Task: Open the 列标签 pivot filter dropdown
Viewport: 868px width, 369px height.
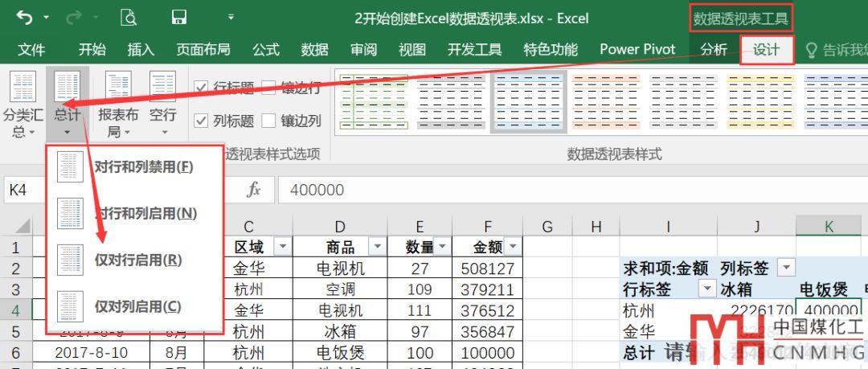Action: [785, 269]
